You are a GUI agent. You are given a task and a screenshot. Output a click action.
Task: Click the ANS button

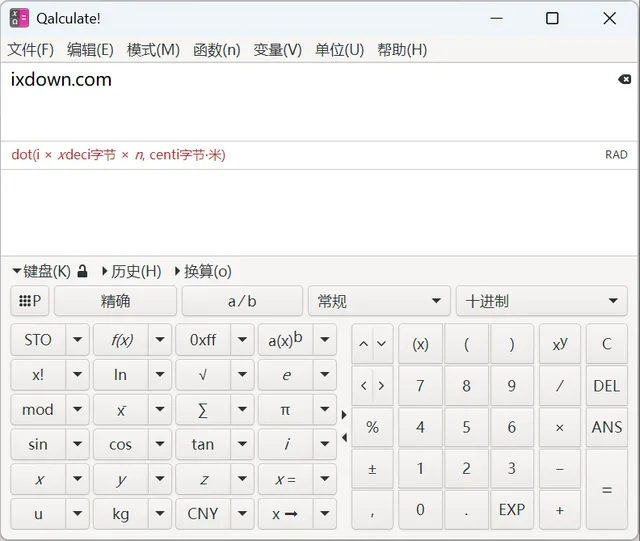click(x=607, y=427)
